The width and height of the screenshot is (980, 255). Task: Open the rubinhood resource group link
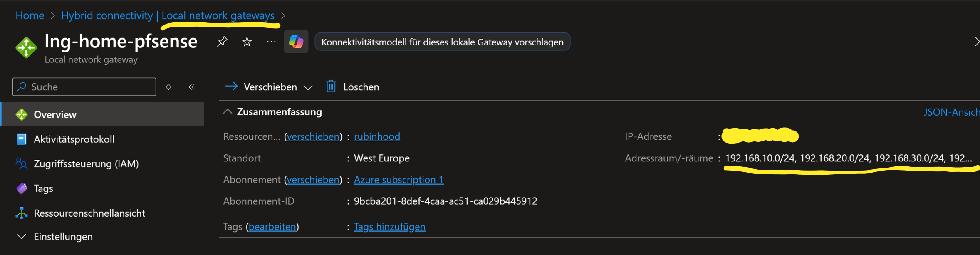pos(377,136)
